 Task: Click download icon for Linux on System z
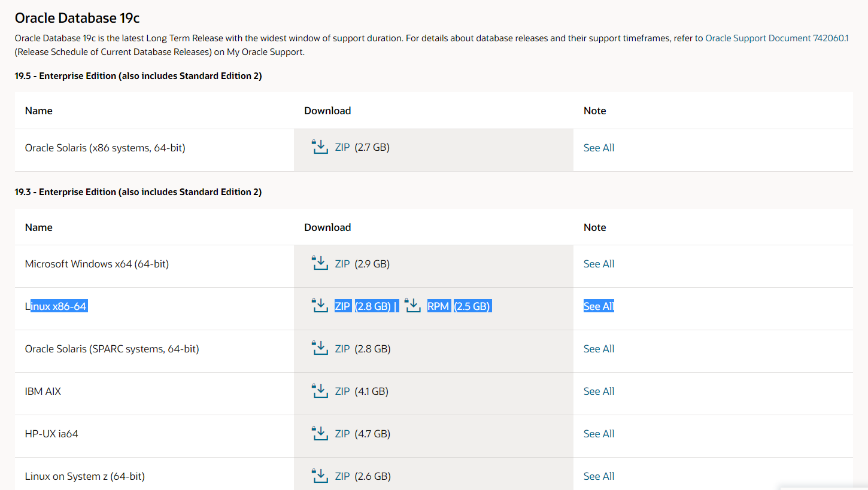tap(320, 476)
